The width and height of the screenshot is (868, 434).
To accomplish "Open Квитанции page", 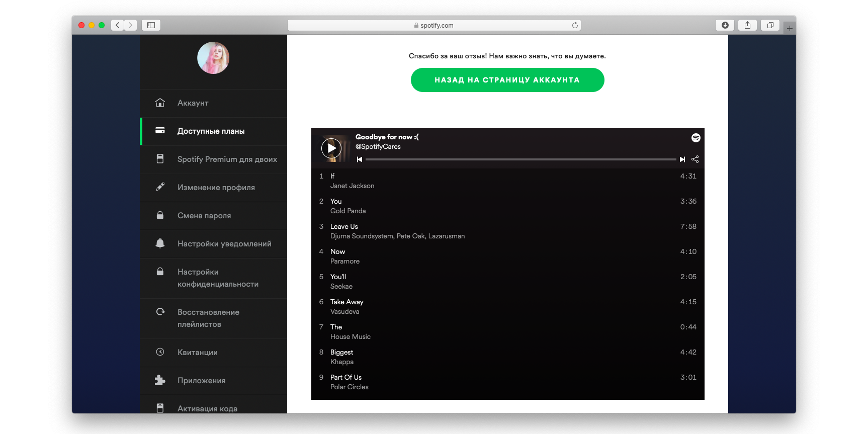I will tap(214, 353).
